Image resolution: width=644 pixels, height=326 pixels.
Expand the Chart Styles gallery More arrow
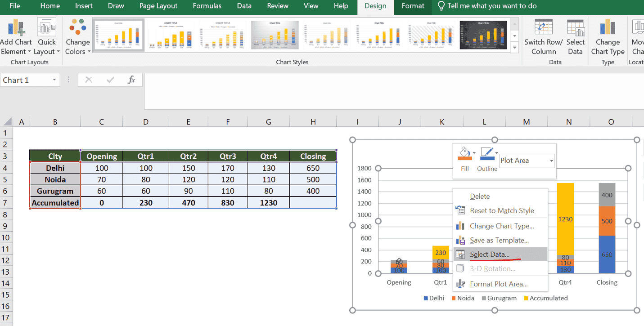(x=514, y=48)
